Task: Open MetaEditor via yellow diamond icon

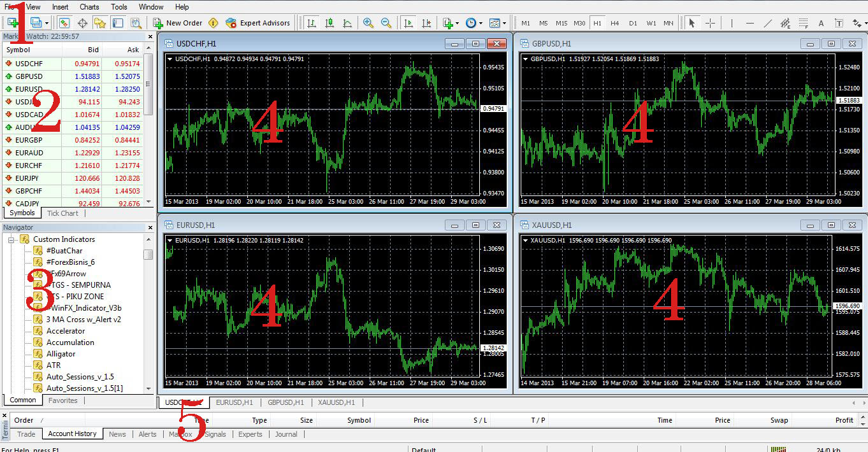Action: (213, 23)
